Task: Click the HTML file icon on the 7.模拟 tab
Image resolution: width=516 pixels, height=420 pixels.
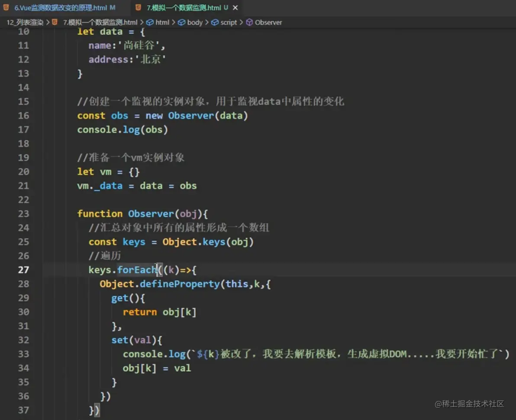Action: 138,7
